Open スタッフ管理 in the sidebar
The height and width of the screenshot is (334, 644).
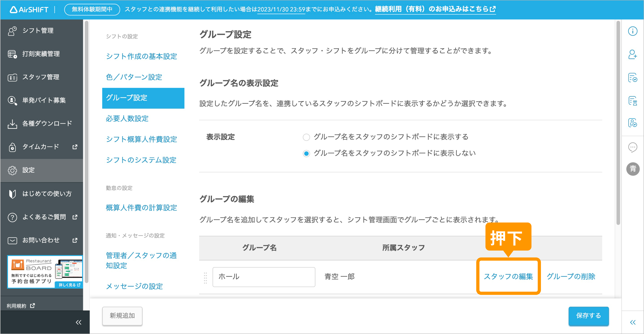pos(41,77)
